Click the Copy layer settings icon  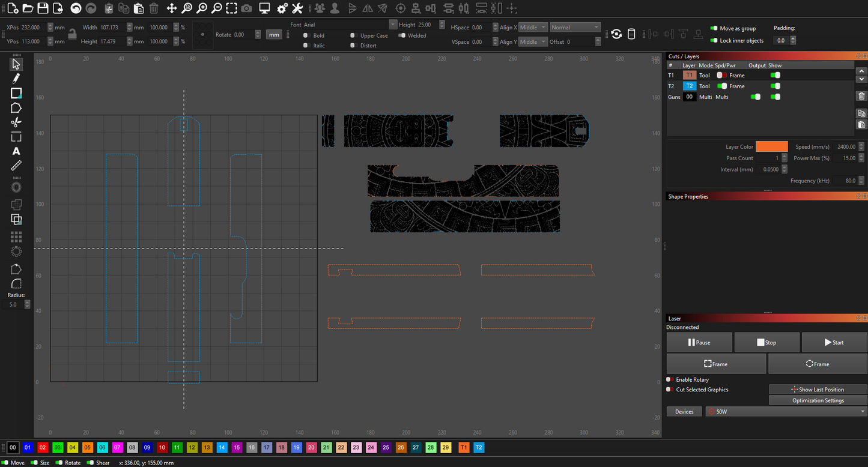[x=861, y=113]
